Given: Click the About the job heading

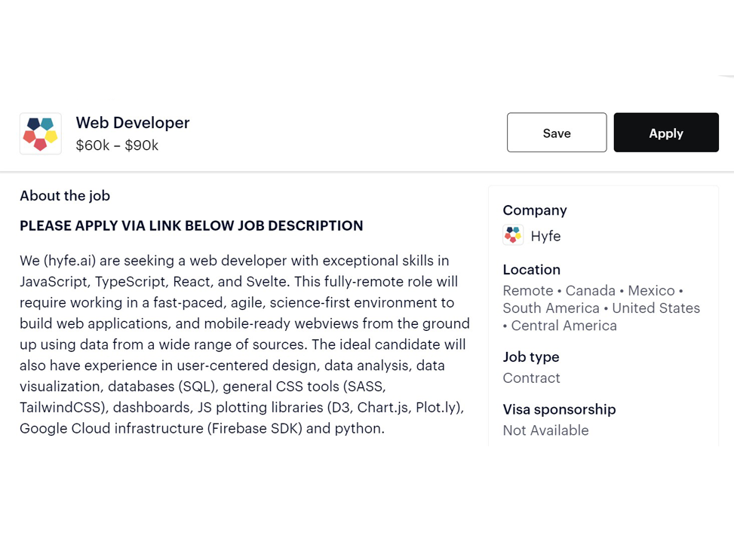Looking at the screenshot, I should [x=65, y=195].
